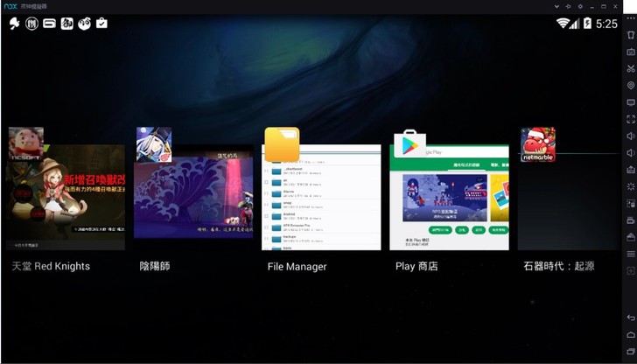
Task: Click the 天堂 Red Knights label
Action: (x=51, y=266)
